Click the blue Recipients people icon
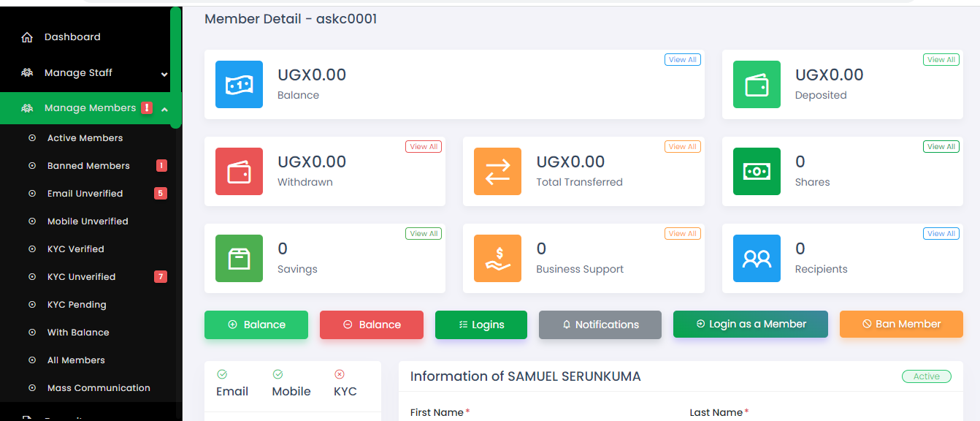Screen dimensions: 980x421 pos(757,259)
